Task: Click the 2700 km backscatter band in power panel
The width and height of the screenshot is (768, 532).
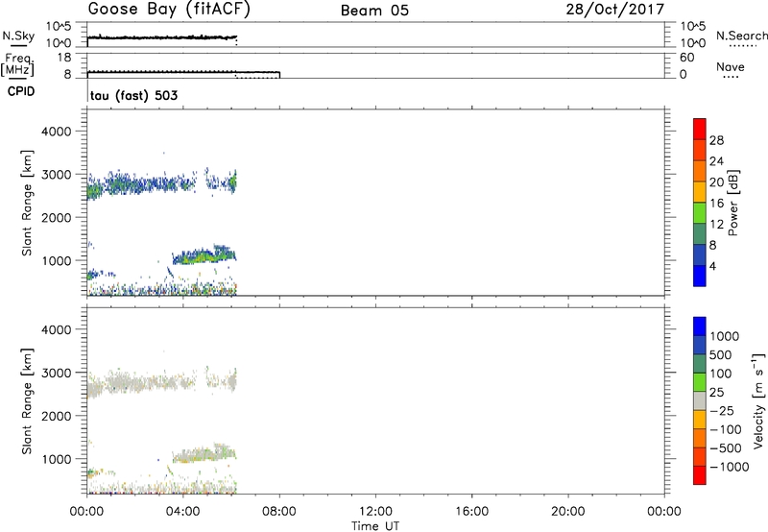Action: pyautogui.click(x=161, y=184)
